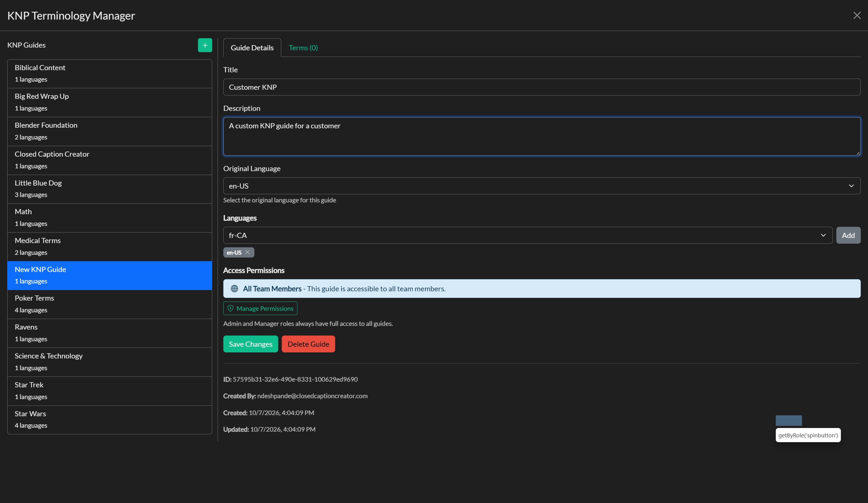The height and width of the screenshot is (503, 868).
Task: Click the KNP Guides heading
Action: pos(27,45)
